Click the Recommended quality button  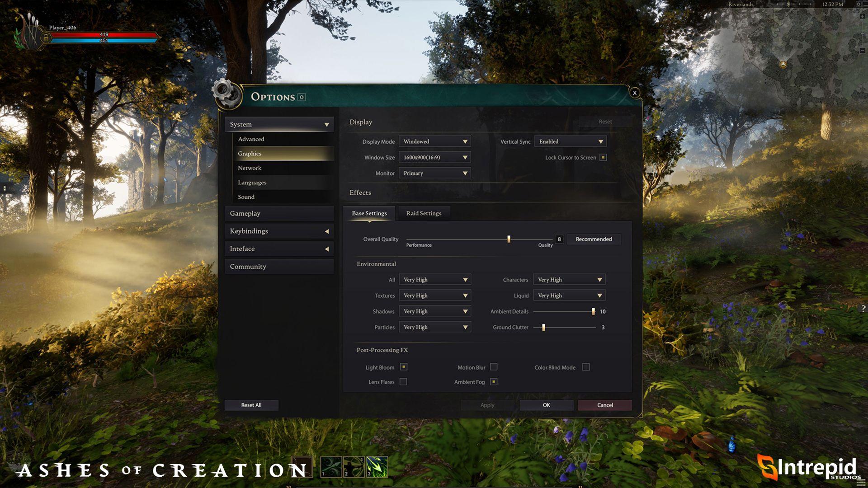pos(594,239)
